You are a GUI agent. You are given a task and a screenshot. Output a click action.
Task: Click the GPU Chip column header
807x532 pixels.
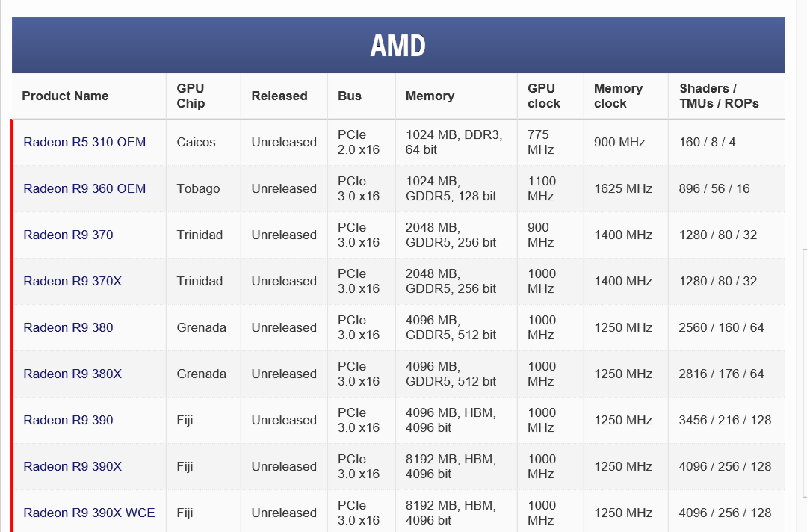[x=191, y=96]
